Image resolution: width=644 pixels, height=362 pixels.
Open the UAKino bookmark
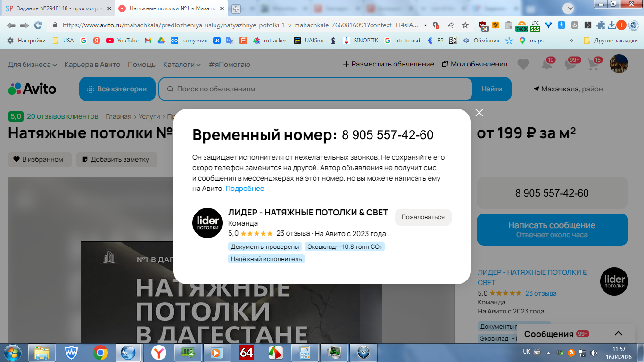tap(309, 41)
